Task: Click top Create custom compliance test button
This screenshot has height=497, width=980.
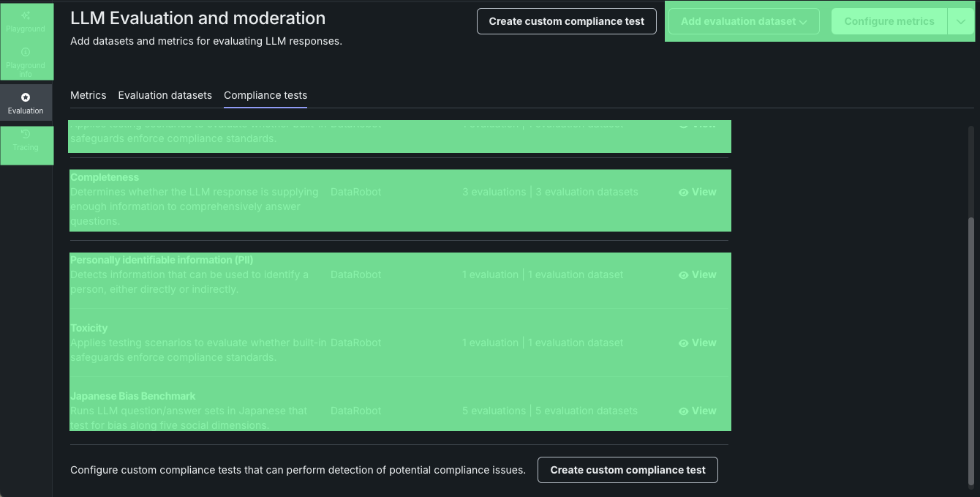Action: pyautogui.click(x=566, y=21)
